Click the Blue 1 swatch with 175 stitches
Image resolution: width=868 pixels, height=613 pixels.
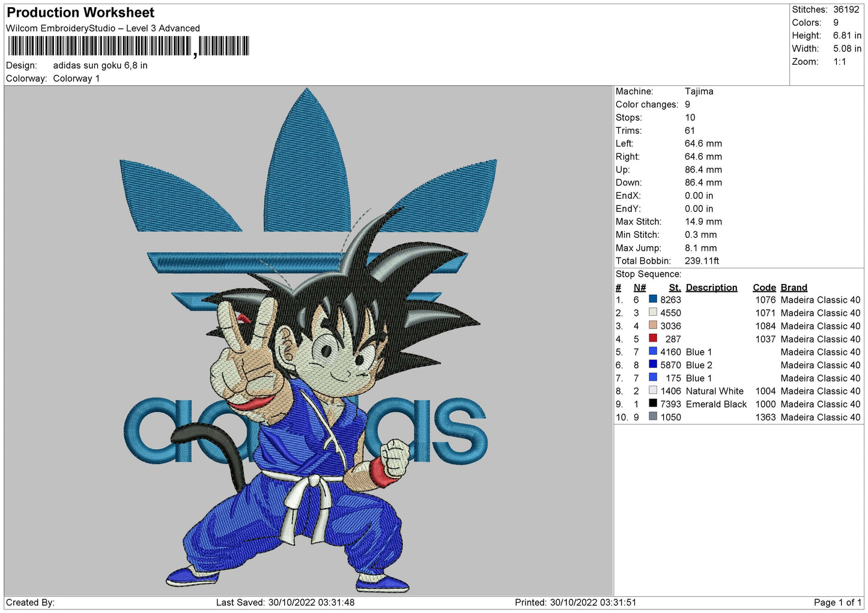653,378
